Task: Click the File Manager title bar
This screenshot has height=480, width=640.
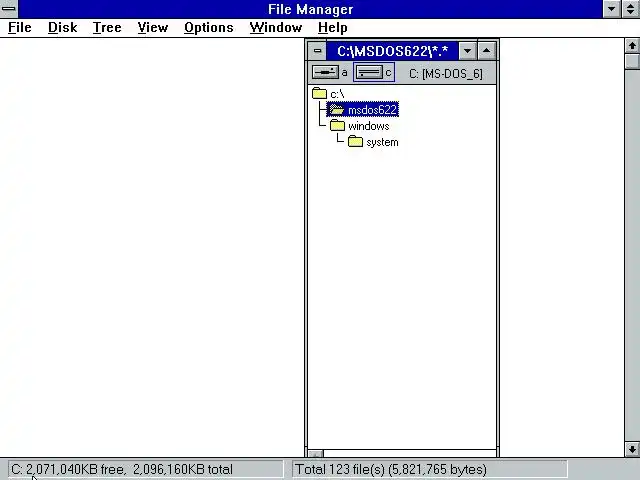Action: tap(310, 9)
